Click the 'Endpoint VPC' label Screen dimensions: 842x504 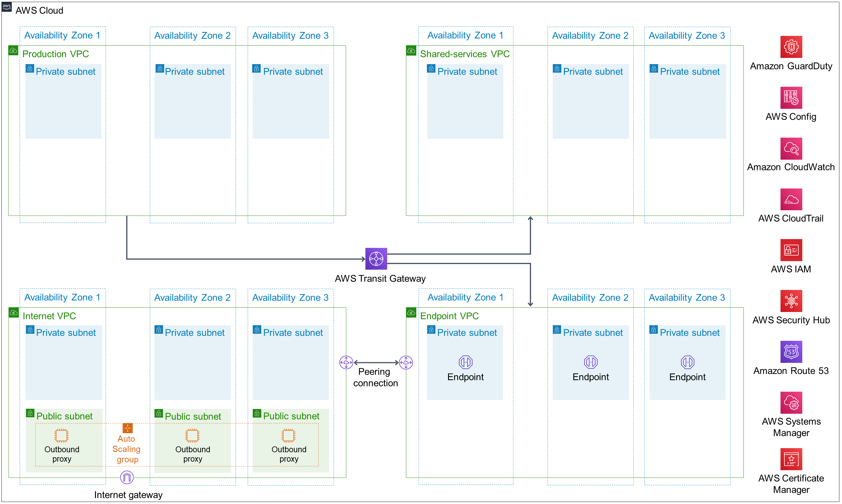[449, 316]
